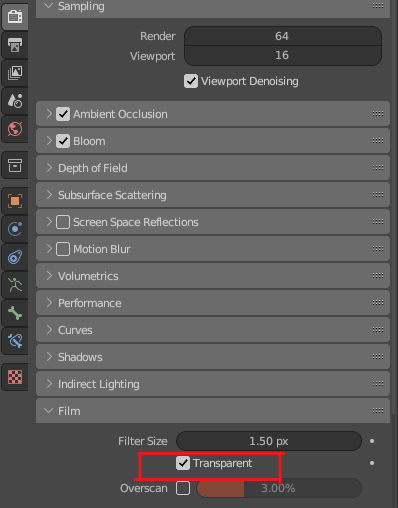Image resolution: width=398 pixels, height=508 pixels.
Task: Open the Bone properties tab
Action: 15,313
